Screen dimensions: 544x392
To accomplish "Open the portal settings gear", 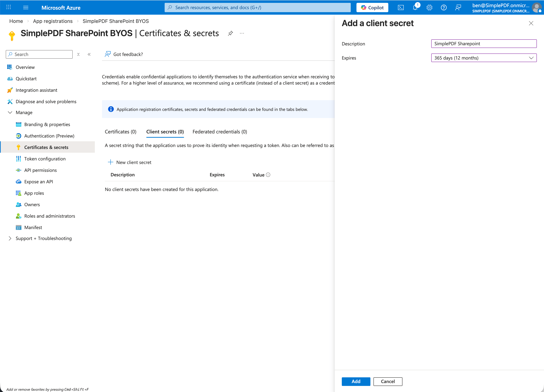I will [x=429, y=8].
